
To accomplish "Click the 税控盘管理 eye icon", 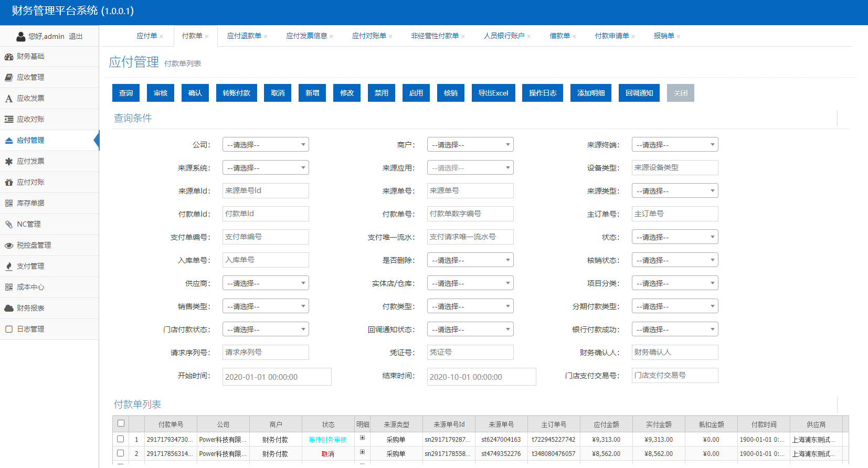I will click(x=9, y=246).
